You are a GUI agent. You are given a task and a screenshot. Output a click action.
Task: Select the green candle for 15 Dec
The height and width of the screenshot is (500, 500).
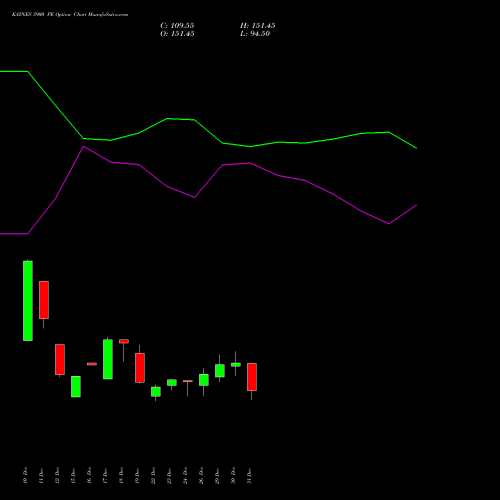pos(76,387)
